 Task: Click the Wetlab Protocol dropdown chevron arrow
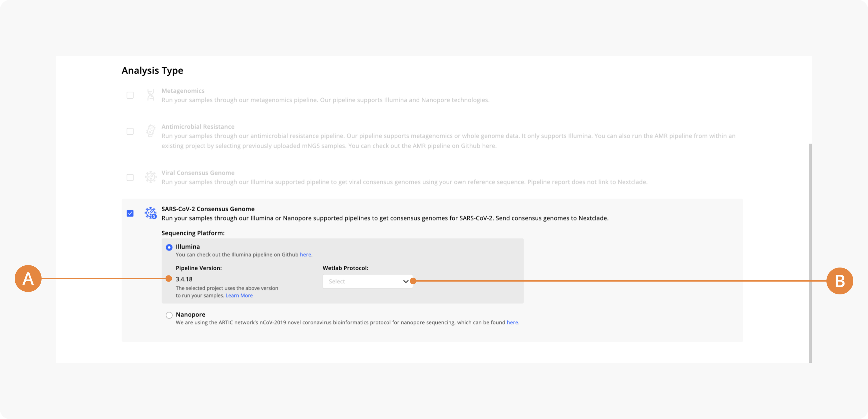tap(406, 282)
